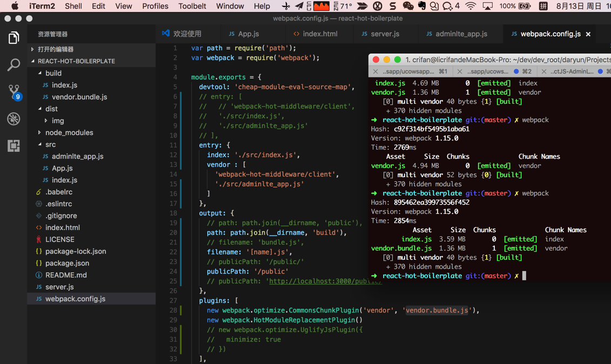Switch to the index.html editor tab
611x364 pixels.
pyautogui.click(x=319, y=34)
